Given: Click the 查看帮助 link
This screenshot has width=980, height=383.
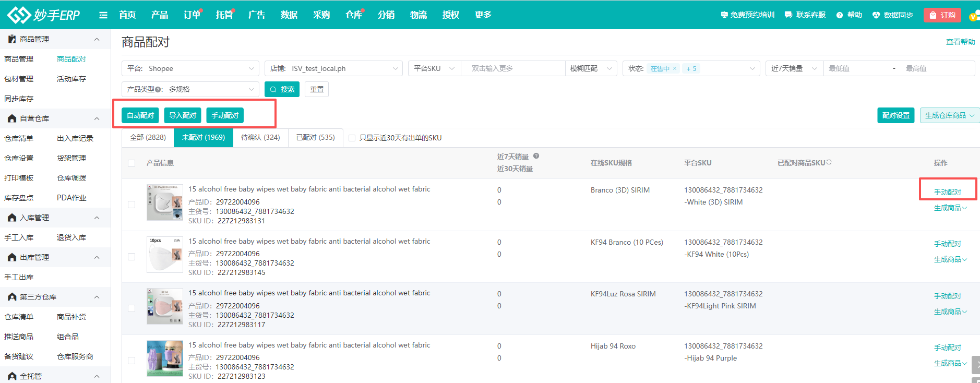Looking at the screenshot, I should [960, 42].
